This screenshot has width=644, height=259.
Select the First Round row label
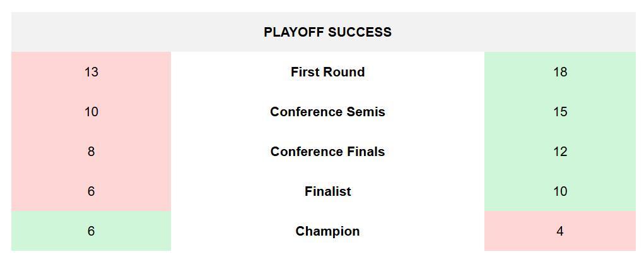(327, 72)
